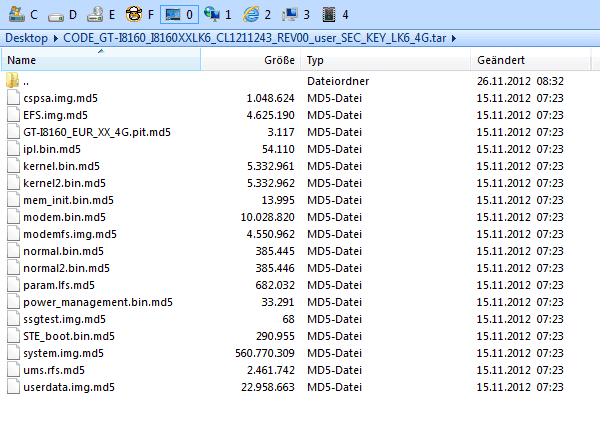
Task: Sort files by the Größe column
Action: [251, 60]
